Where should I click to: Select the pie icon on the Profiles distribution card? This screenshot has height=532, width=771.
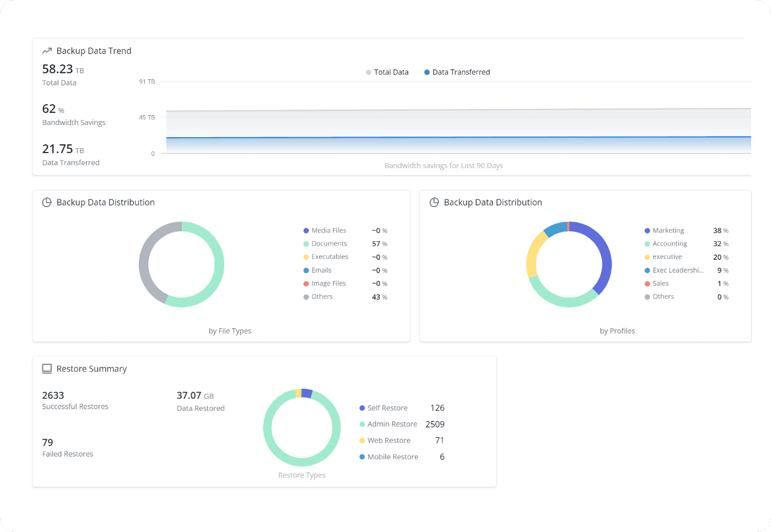click(435, 202)
